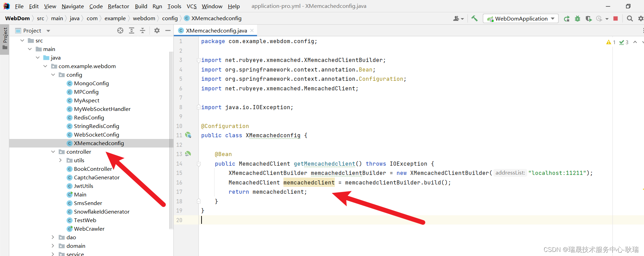Click WebDom in the breadcrumb bar
Viewport: 644px width, 256px height.
point(17,18)
